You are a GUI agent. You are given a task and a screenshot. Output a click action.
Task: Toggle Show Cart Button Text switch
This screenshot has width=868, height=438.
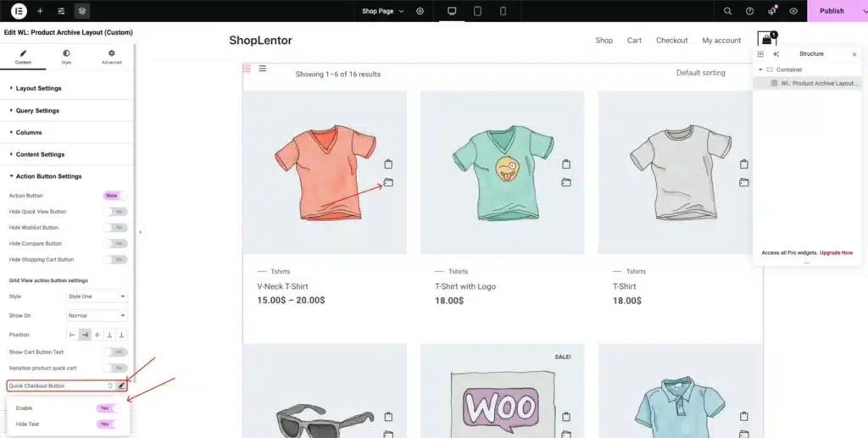115,352
